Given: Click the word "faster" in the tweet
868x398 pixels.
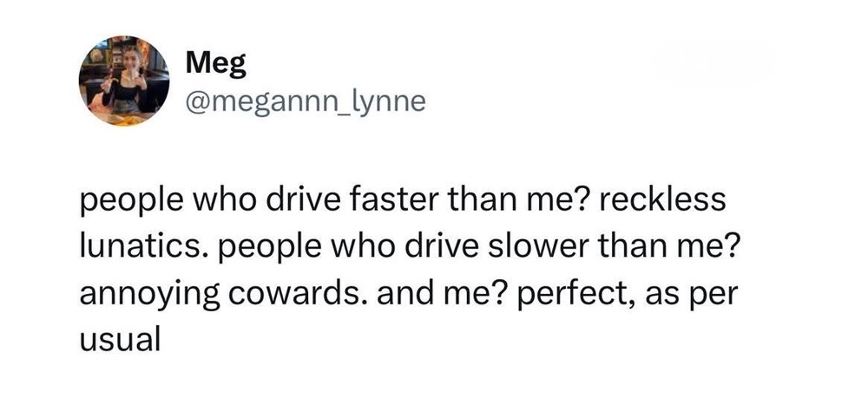Looking at the screenshot, I should (394, 199).
